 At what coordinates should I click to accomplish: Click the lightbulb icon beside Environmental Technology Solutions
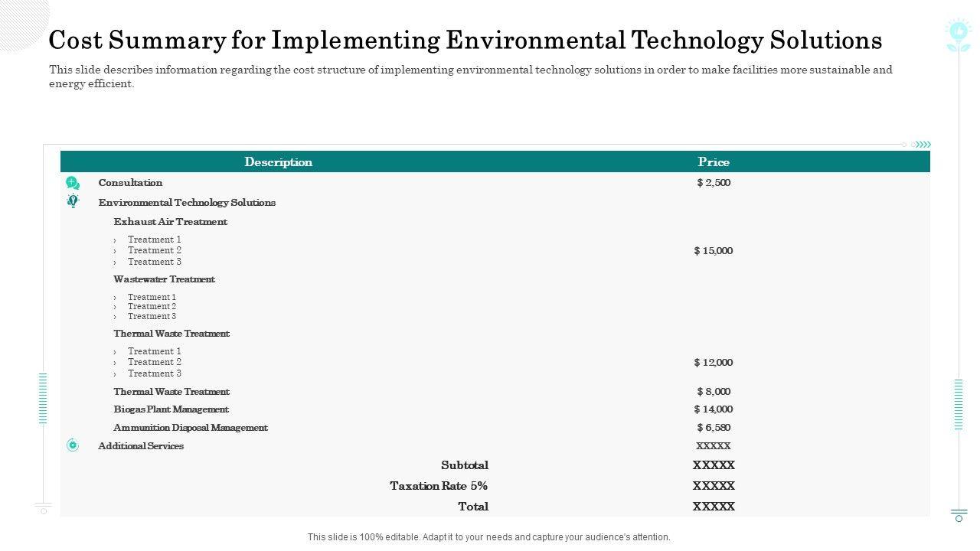(73, 201)
